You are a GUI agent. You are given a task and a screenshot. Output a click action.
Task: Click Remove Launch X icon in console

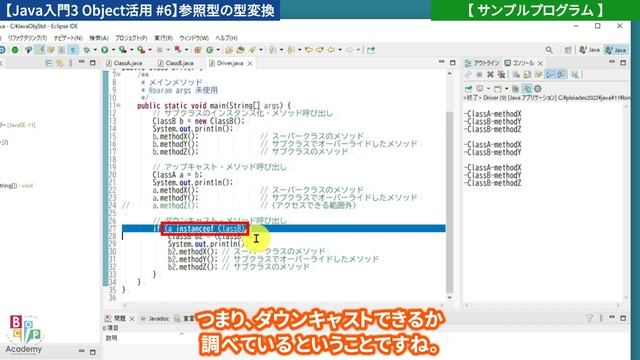[490, 74]
